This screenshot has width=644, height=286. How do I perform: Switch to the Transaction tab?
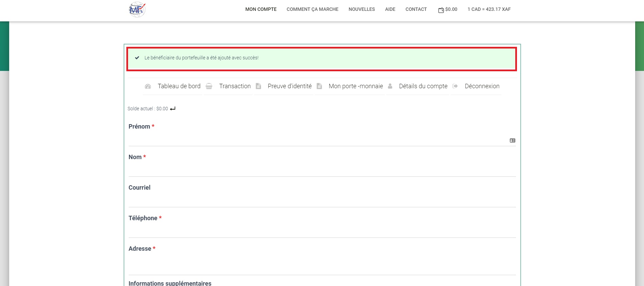[x=235, y=86]
